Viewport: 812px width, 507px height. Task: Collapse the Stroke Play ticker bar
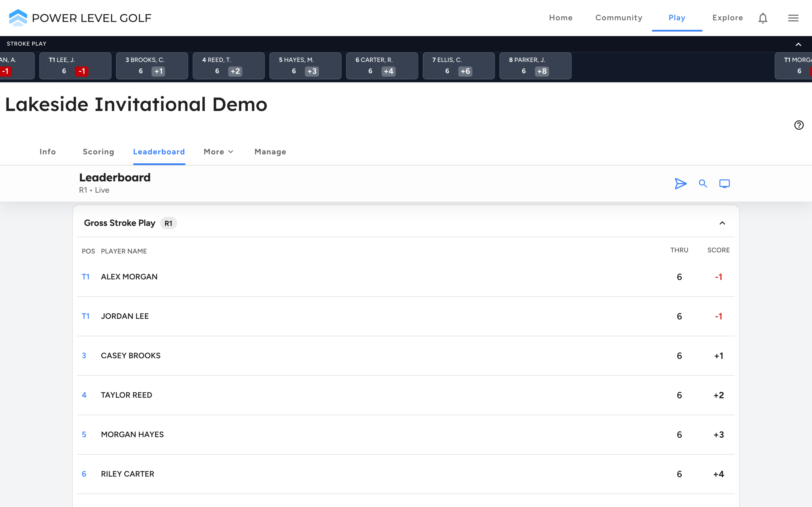798,44
